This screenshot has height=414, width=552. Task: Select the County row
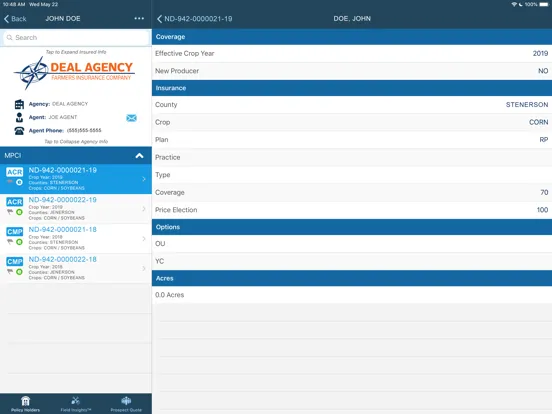pos(352,105)
